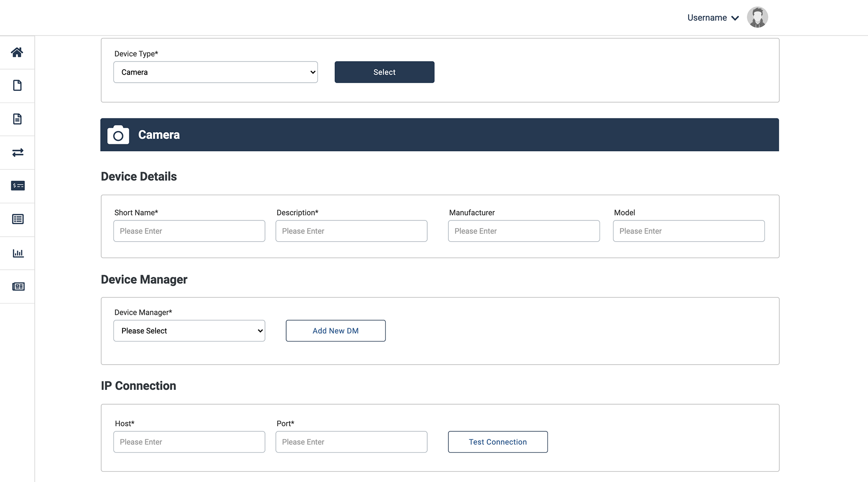Open the dollar check sidebar icon

[18, 186]
